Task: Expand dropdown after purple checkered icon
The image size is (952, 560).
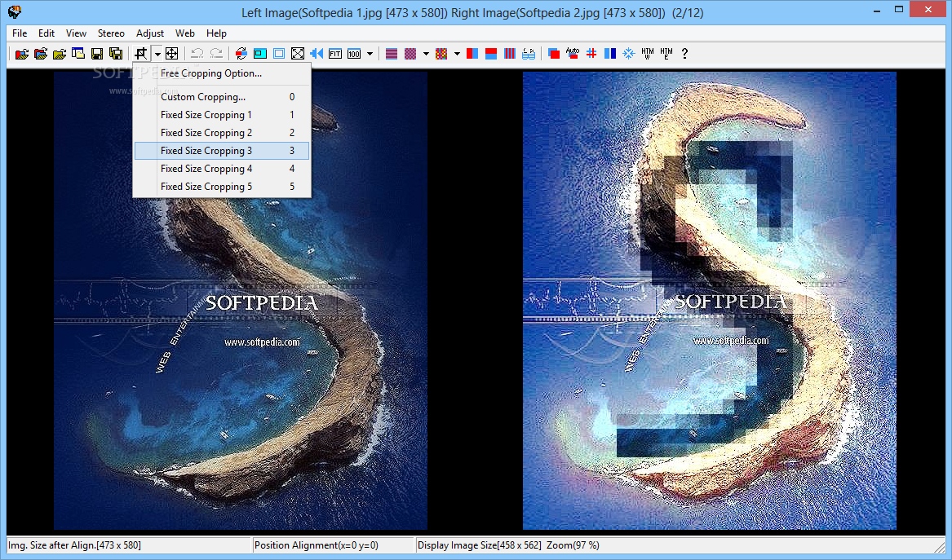Action: tap(426, 53)
